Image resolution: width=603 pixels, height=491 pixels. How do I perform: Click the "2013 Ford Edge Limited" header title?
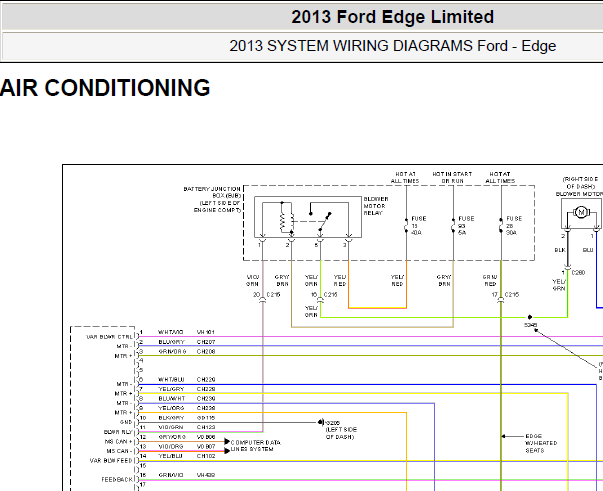tap(392, 17)
